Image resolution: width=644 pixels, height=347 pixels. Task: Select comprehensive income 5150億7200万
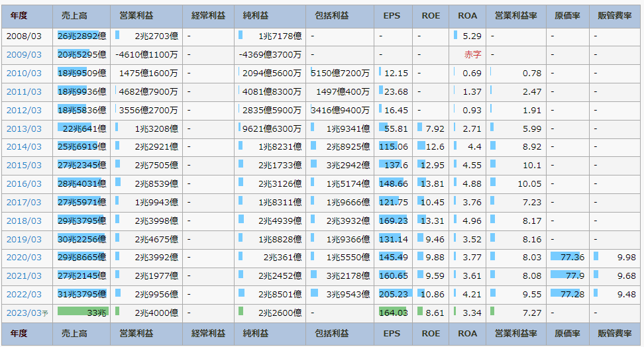[340, 73]
